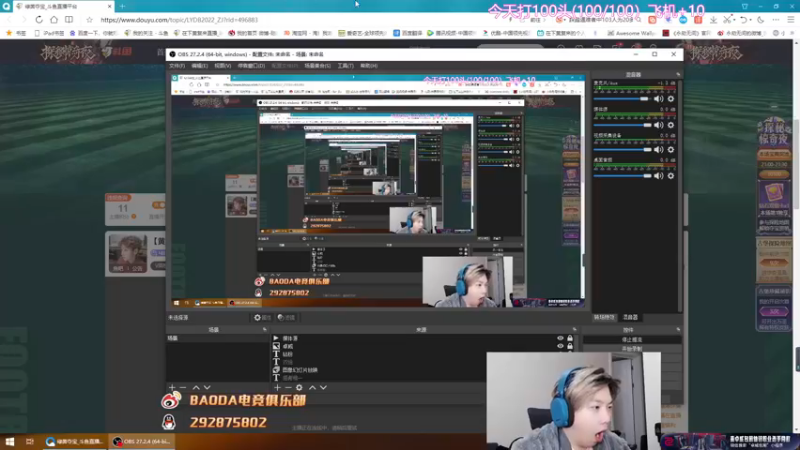Image resolution: width=800 pixels, height=450 pixels.
Task: Open source properties gear in sources toolbar
Action: [x=299, y=388]
